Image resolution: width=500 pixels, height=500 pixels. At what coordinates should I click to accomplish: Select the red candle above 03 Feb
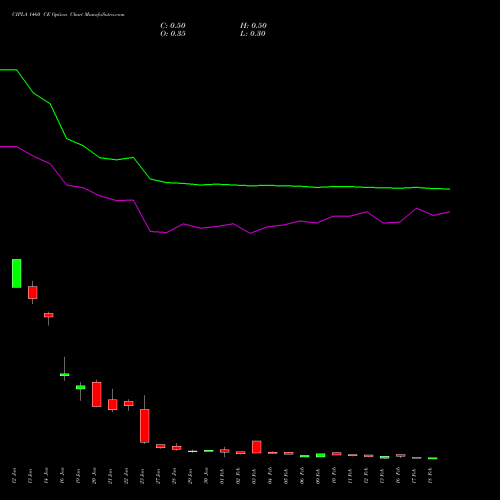257,447
